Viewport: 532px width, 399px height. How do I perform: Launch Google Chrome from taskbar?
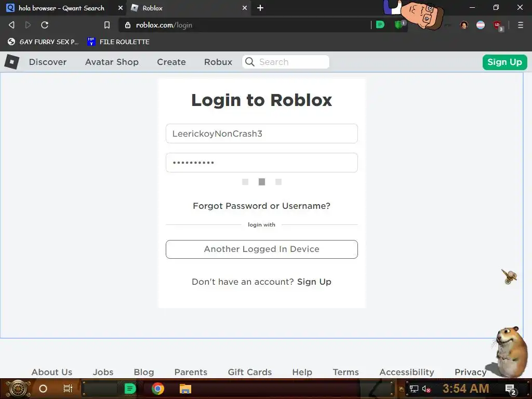point(158,389)
